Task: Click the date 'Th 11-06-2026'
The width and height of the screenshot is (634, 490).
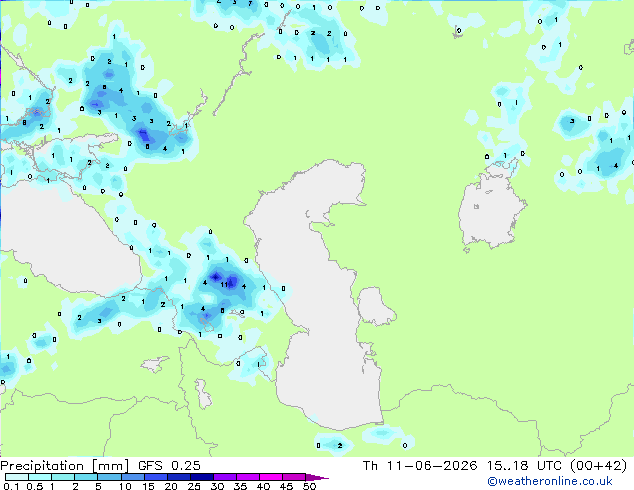Action: pyautogui.click(x=420, y=466)
